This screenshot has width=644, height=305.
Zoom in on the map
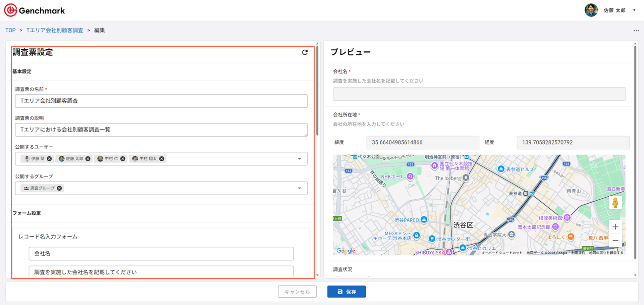click(x=615, y=227)
